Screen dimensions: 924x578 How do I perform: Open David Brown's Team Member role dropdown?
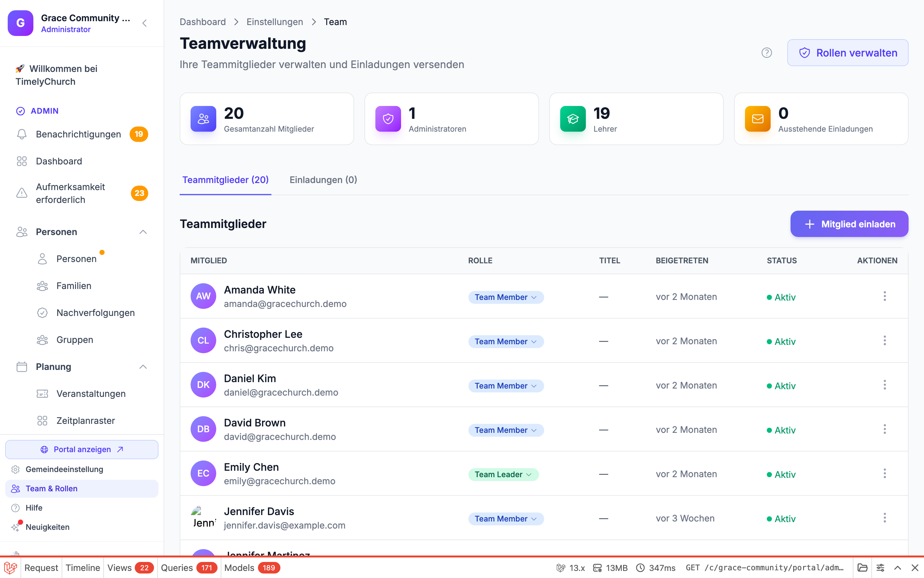tap(506, 430)
